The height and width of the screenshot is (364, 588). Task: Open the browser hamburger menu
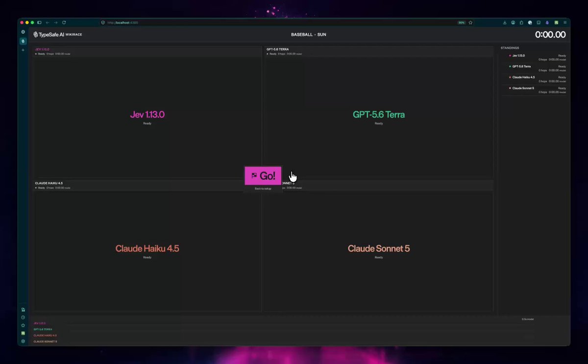point(565,23)
